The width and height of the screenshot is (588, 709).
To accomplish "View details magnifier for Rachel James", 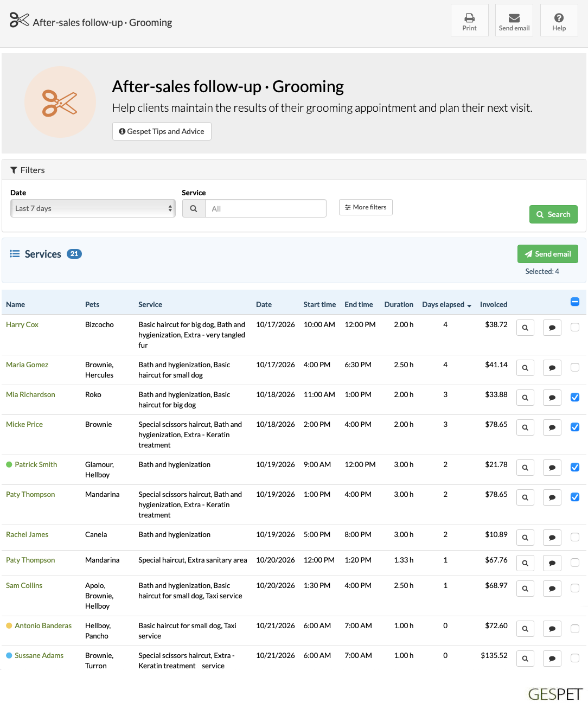I will click(x=525, y=538).
